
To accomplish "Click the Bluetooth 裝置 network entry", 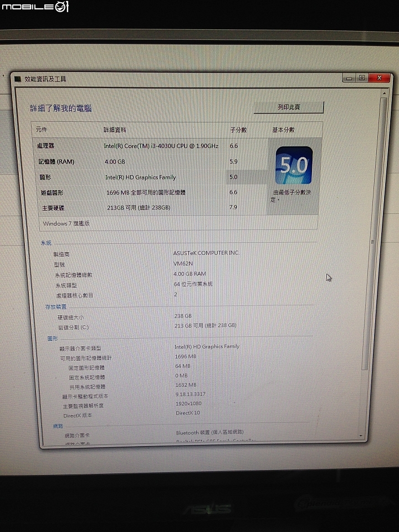I will coord(210,433).
